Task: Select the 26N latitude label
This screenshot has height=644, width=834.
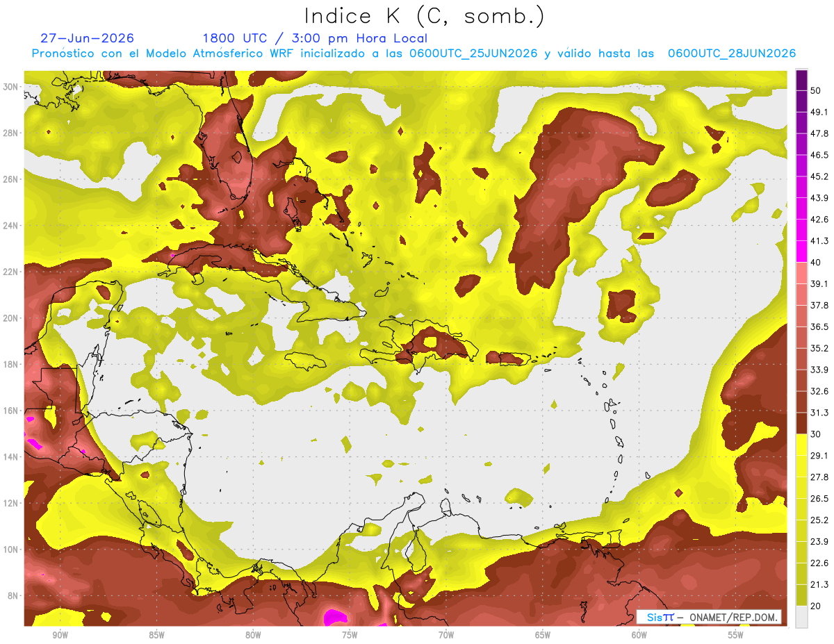Action: point(12,179)
